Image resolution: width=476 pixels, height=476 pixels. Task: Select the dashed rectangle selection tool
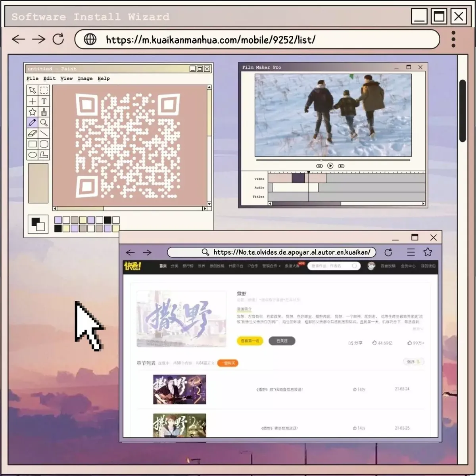44,90
